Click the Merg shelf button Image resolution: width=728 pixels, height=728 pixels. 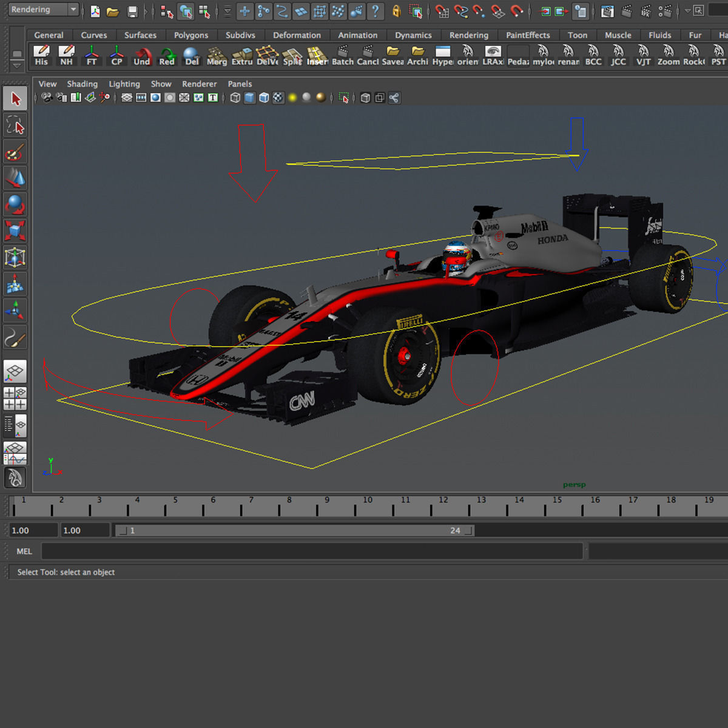point(217,55)
